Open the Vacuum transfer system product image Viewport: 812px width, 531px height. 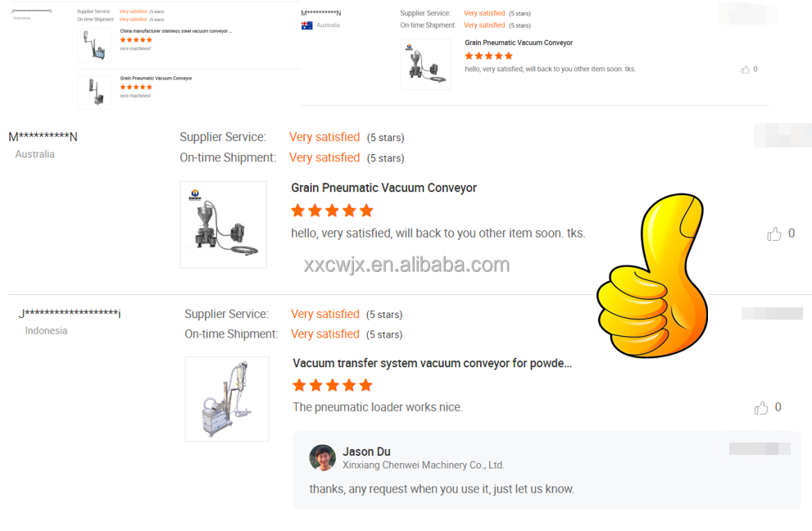(227, 399)
